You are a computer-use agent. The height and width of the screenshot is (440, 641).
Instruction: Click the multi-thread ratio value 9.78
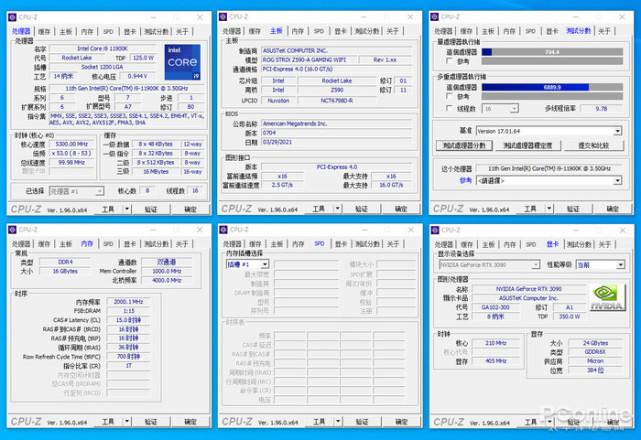pyautogui.click(x=601, y=108)
